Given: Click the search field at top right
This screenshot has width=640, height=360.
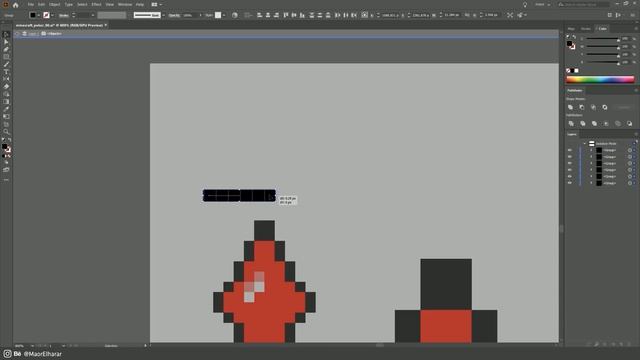Looking at the screenshot, I should click(584, 4).
